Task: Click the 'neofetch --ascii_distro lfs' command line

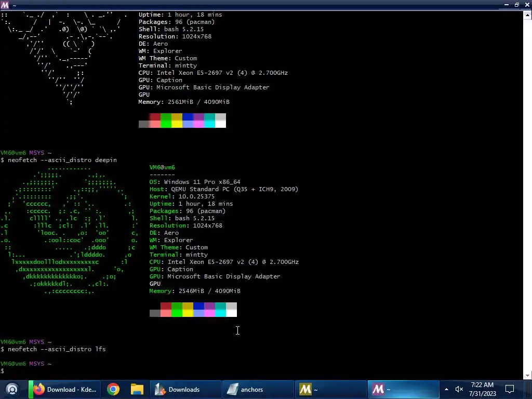Action: pos(54,349)
